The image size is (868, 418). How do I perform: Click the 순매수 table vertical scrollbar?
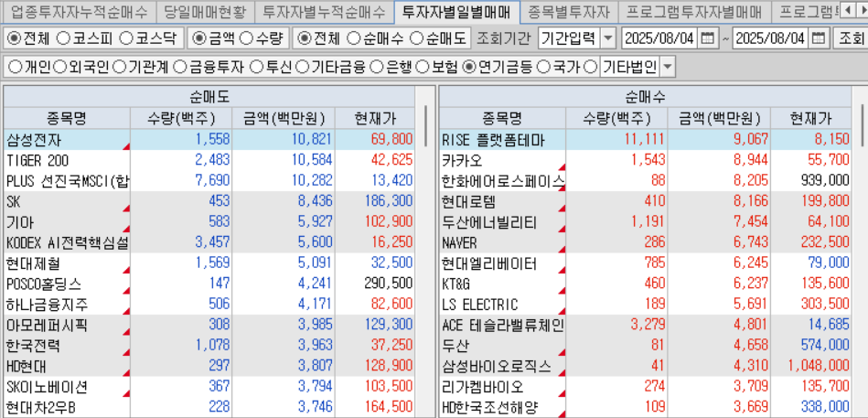[863, 123]
